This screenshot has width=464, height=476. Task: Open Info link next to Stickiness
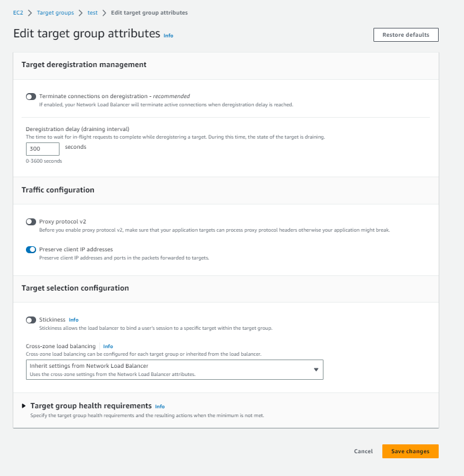pos(73,320)
